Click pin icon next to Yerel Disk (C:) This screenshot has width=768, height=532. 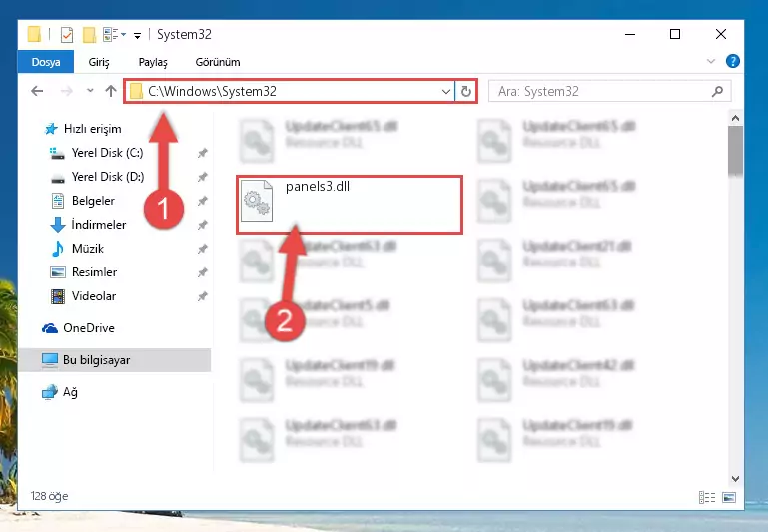click(x=202, y=153)
